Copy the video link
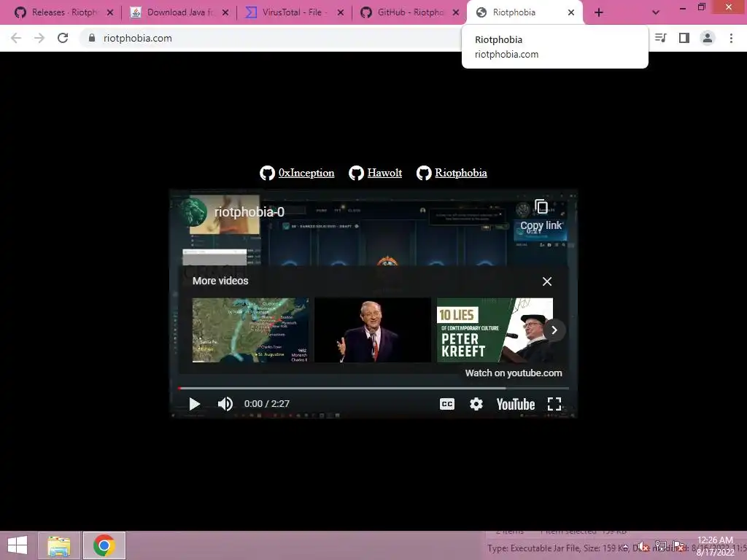 pyautogui.click(x=541, y=215)
